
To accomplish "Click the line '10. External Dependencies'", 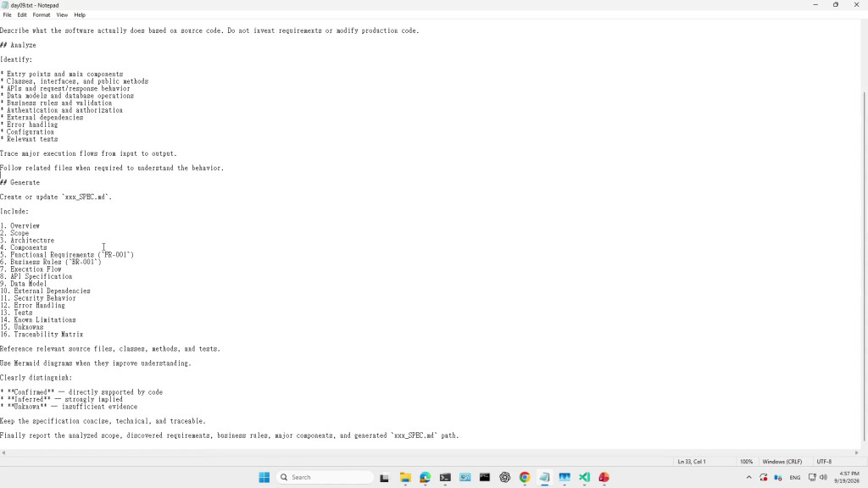I will click(x=46, y=291).
